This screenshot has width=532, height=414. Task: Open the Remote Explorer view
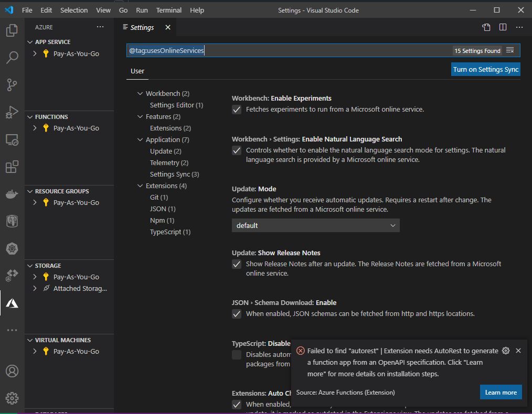pyautogui.click(x=13, y=139)
